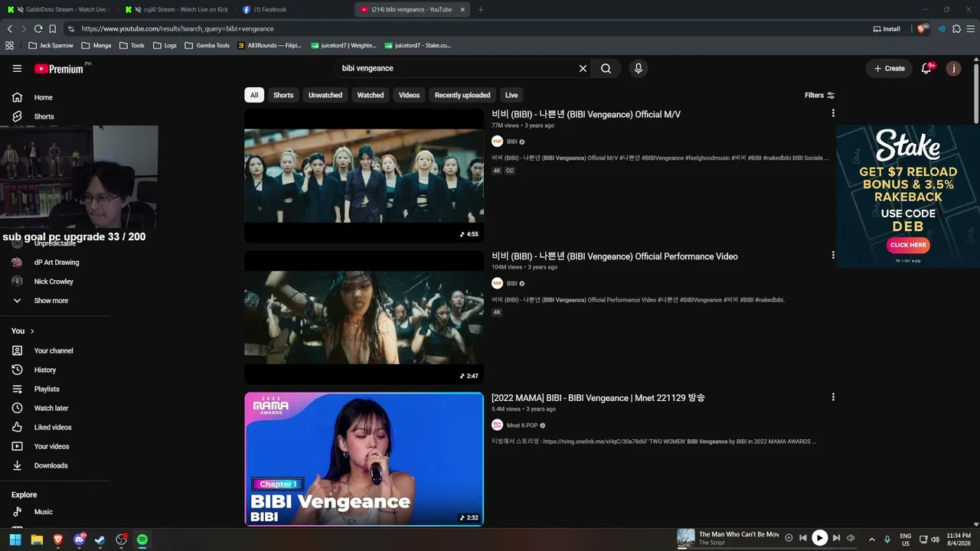Run the search with the magnifier button

(606, 68)
